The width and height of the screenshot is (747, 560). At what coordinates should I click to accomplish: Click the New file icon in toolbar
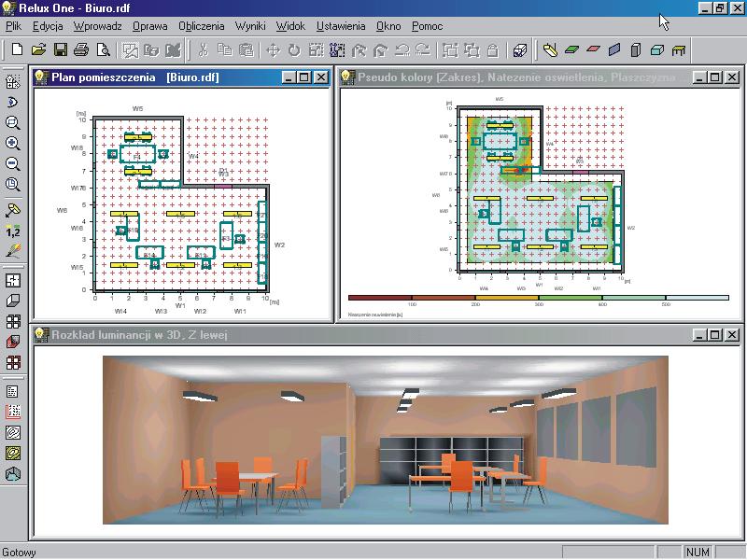[17, 49]
